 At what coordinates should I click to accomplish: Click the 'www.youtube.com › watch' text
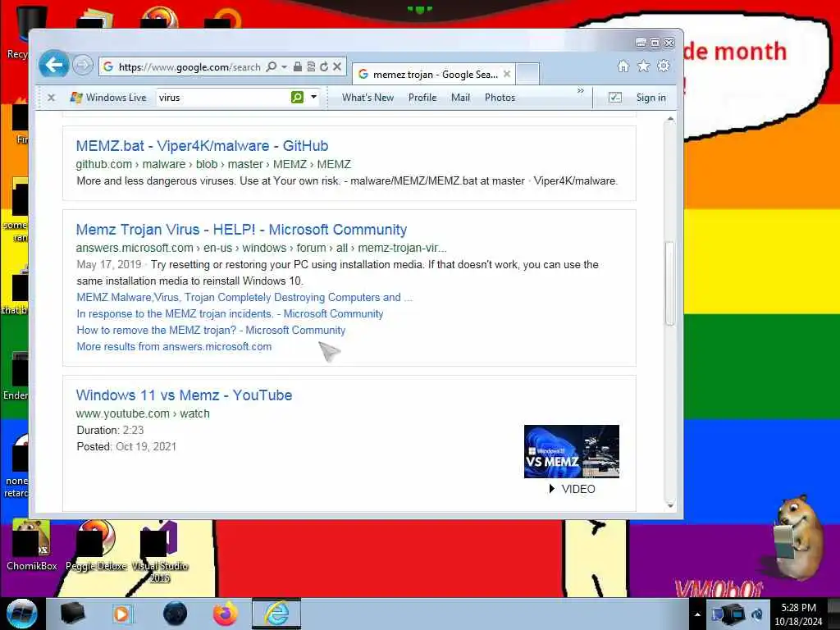coord(143,413)
